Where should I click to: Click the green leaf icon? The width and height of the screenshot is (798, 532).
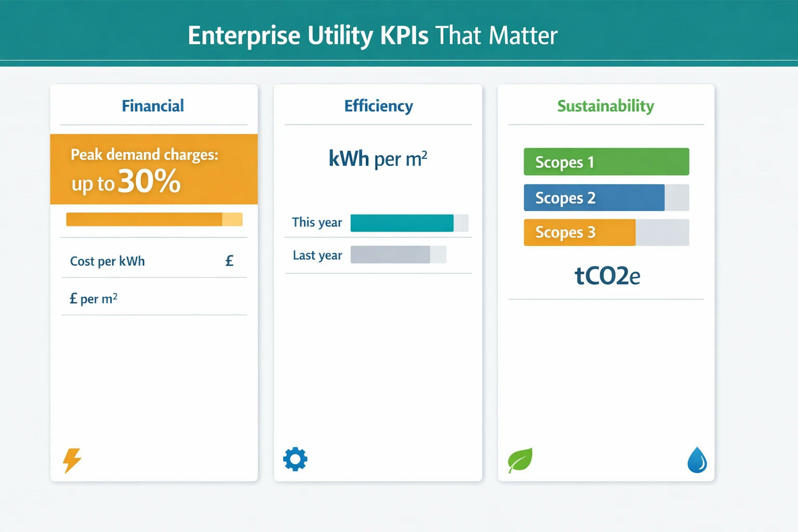coord(520,460)
